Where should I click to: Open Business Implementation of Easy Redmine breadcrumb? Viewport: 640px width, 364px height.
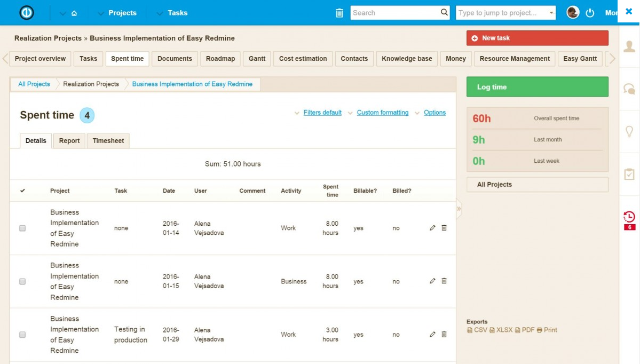pyautogui.click(x=192, y=84)
